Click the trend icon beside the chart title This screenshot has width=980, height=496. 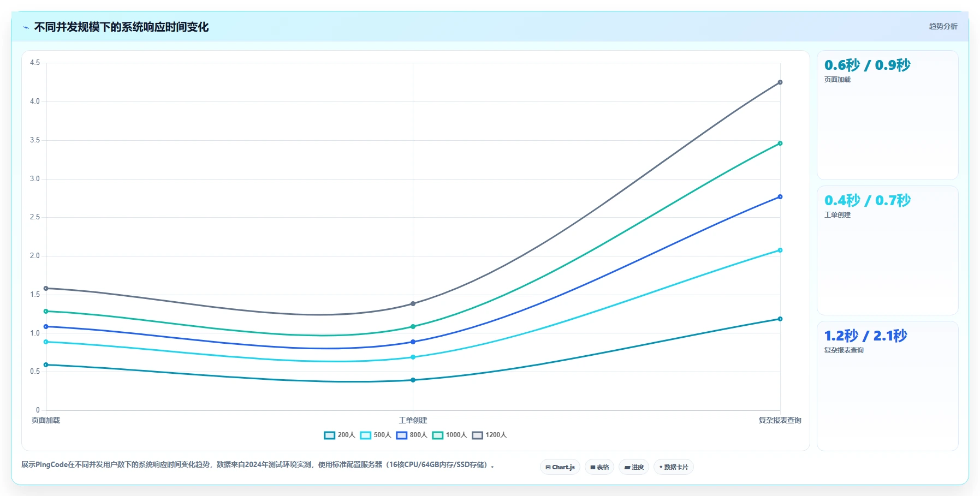[x=26, y=27]
